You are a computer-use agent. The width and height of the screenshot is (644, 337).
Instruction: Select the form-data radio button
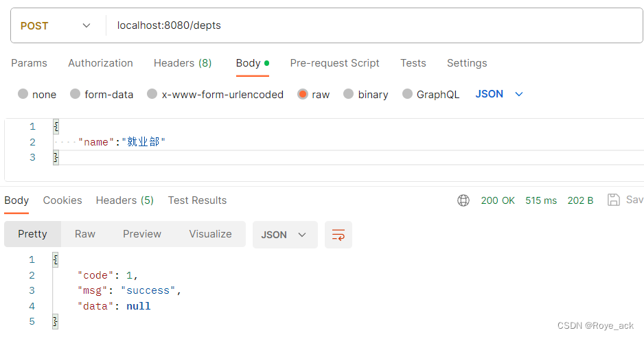point(75,94)
